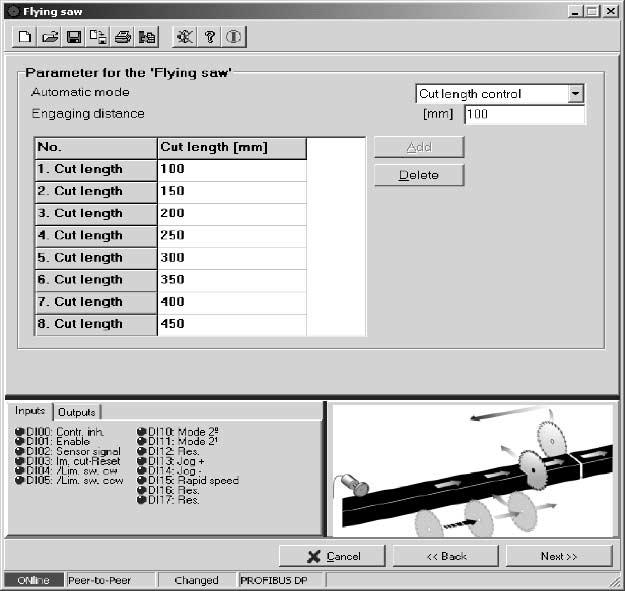Click the ONline status bar field
625x591 pixels.
tap(34, 580)
